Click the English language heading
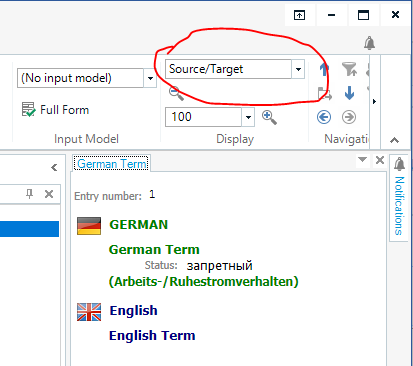 (133, 310)
